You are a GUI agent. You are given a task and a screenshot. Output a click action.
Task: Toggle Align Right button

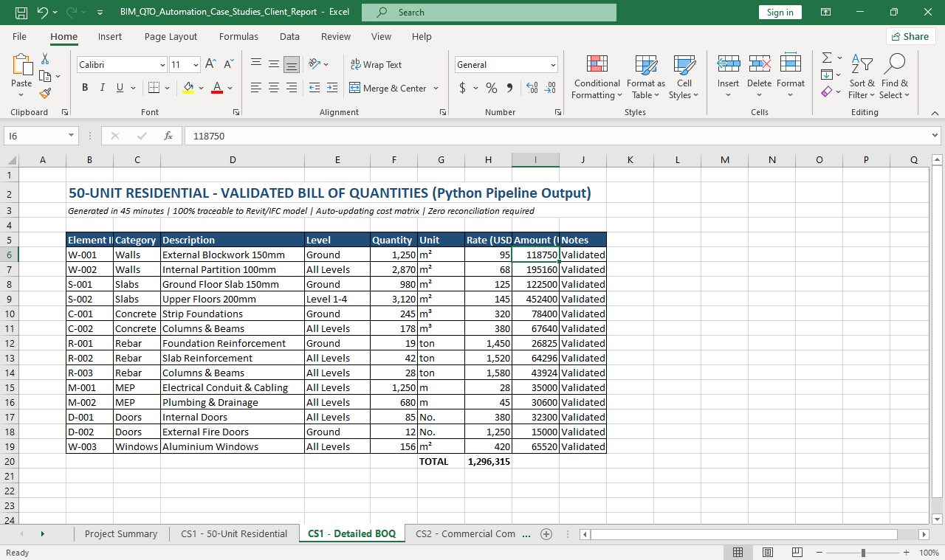pos(292,88)
